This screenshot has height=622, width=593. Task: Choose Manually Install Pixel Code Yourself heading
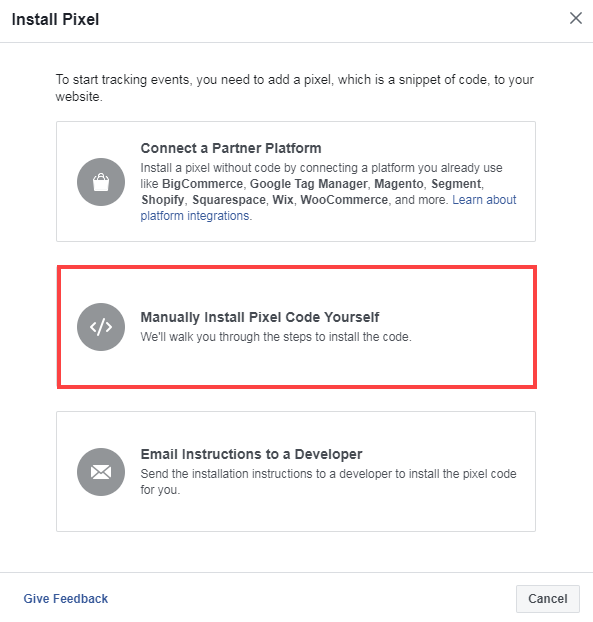point(260,317)
